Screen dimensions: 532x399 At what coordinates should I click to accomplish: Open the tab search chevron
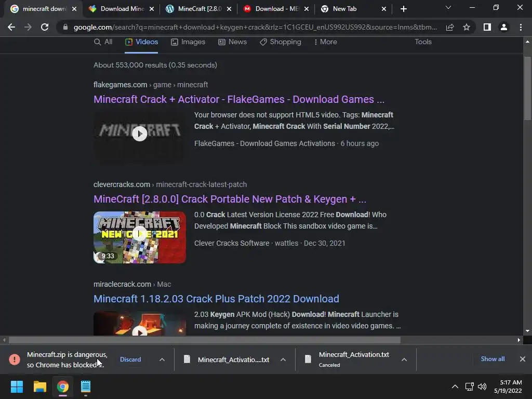tap(448, 7)
